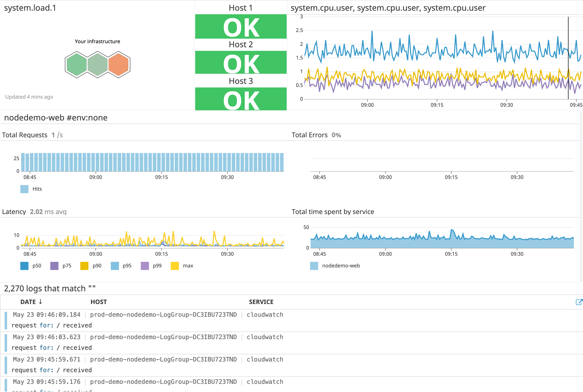Open log entry at 09:46:03.623
The width and height of the screenshot is (583, 392).
[291, 343]
